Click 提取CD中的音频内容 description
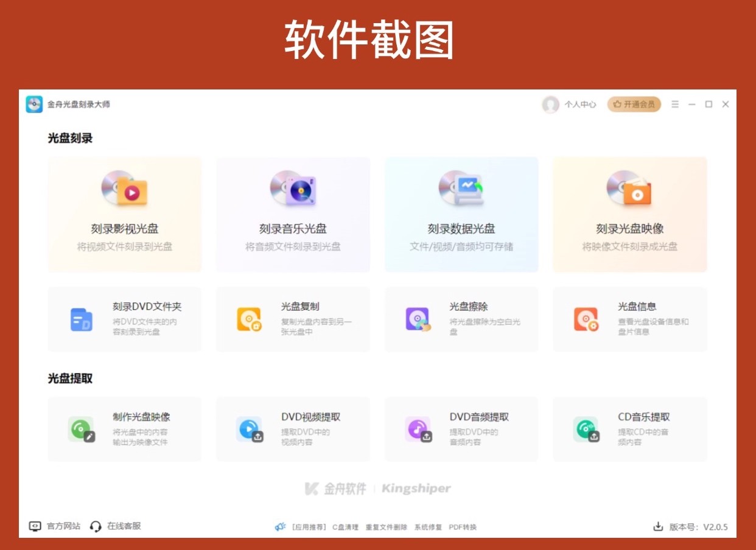Screen dimensions: 756x550 pyautogui.click(x=643, y=437)
